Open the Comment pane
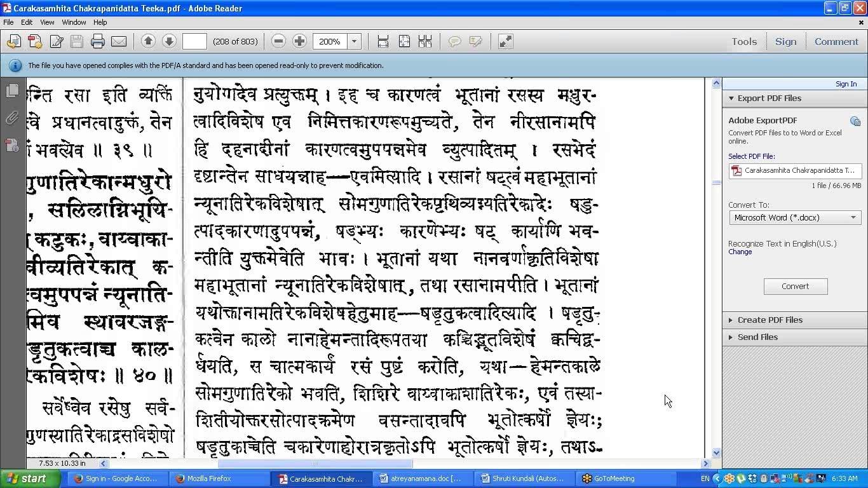This screenshot has width=868, height=488. [836, 41]
